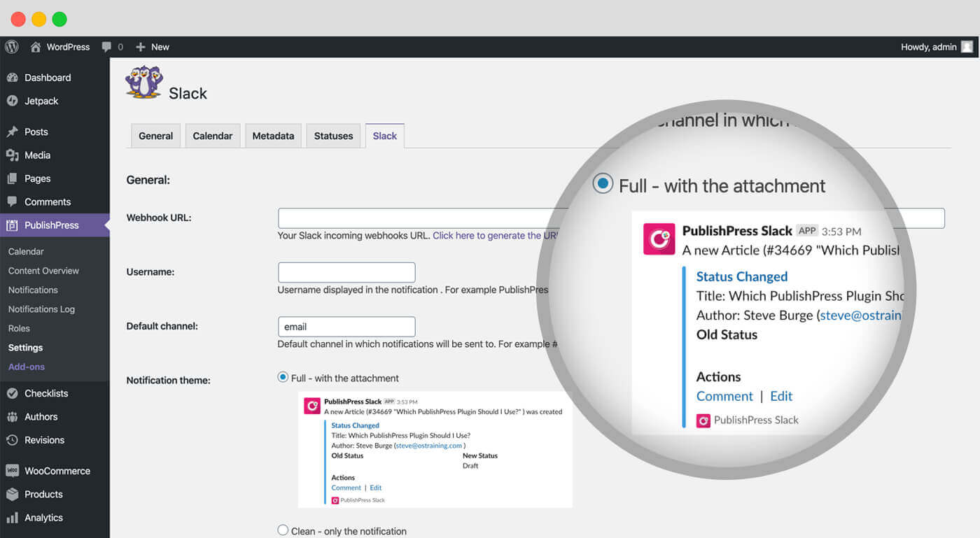Open Notifications Log submenu item
The width and height of the screenshot is (980, 538).
[41, 309]
